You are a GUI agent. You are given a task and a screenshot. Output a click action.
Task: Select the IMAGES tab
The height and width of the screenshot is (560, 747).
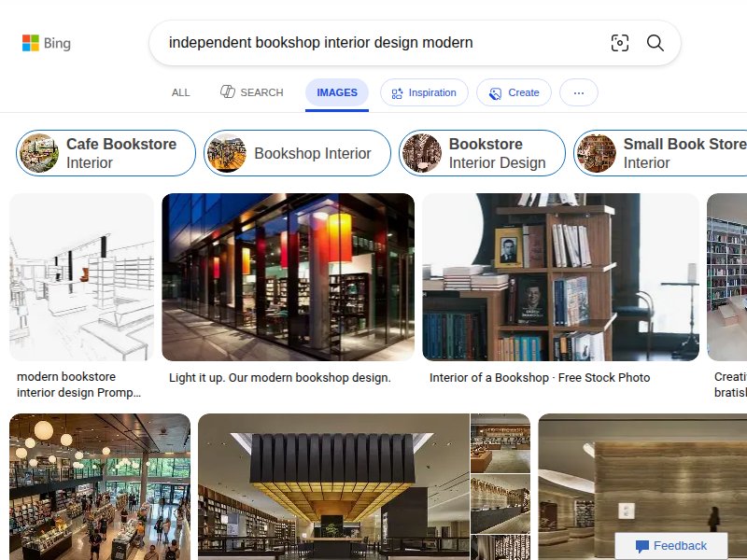(x=337, y=92)
